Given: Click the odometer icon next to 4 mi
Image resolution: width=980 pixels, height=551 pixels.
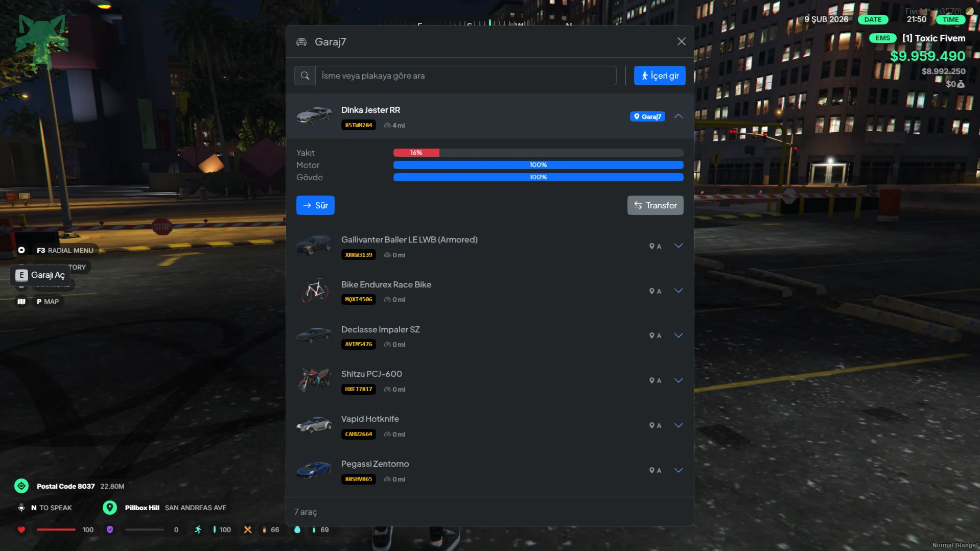Looking at the screenshot, I should (x=386, y=125).
